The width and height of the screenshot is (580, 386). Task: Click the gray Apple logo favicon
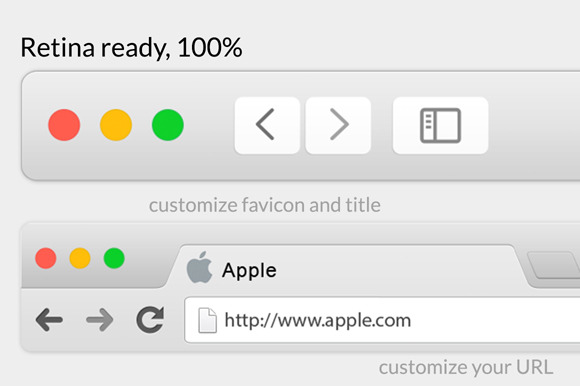click(199, 268)
